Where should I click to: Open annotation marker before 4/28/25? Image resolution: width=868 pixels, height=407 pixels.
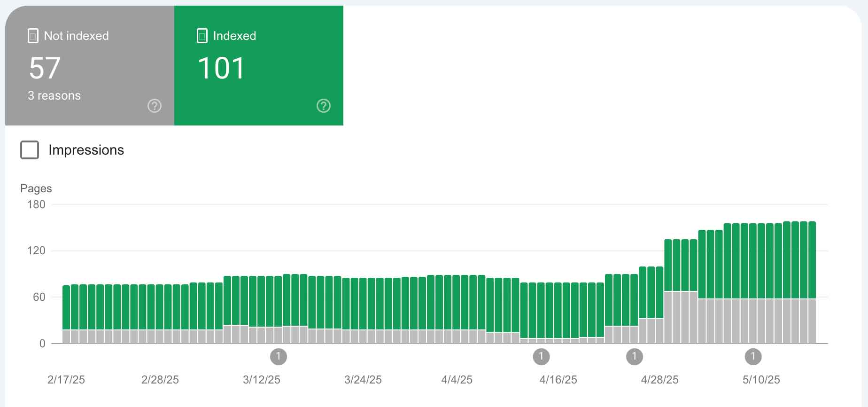[635, 357]
